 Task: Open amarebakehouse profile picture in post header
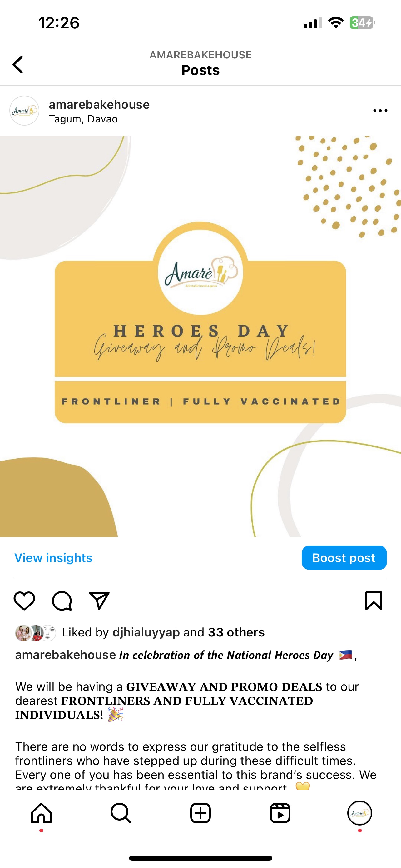pos(24,111)
